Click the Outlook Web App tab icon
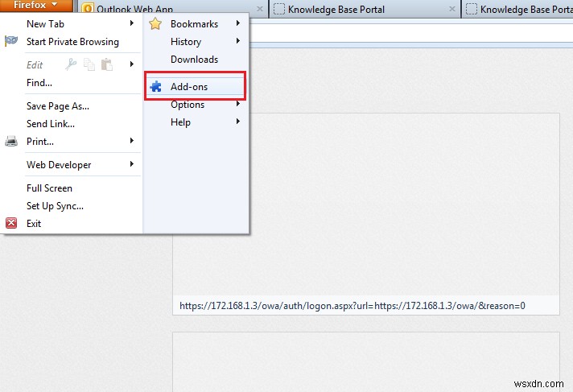The width and height of the screenshot is (573, 392). [88, 8]
